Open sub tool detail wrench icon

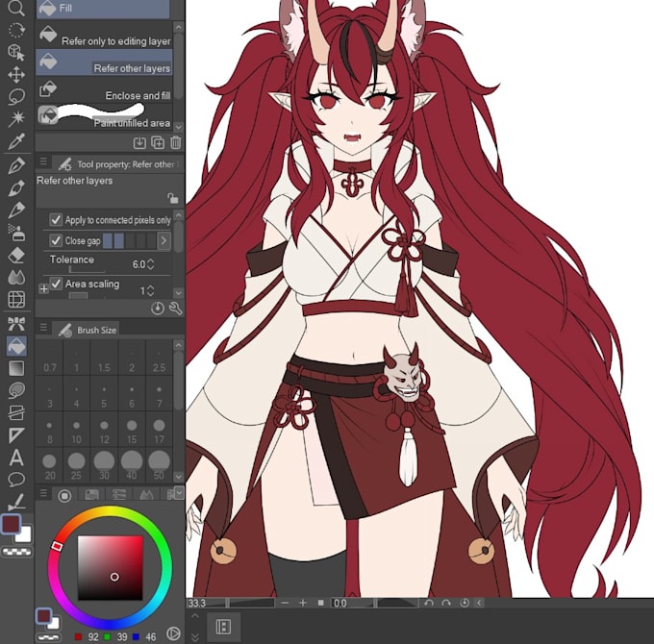pyautogui.click(x=176, y=309)
